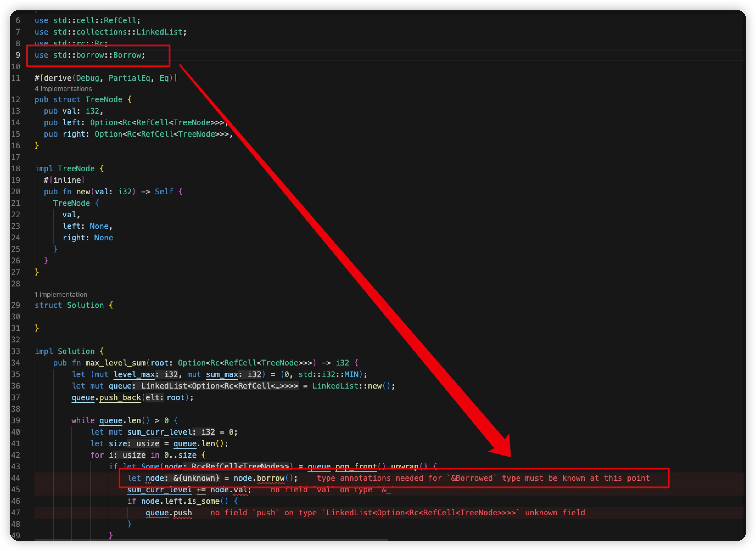Click the &{unknown} inlay type hint

click(196, 478)
